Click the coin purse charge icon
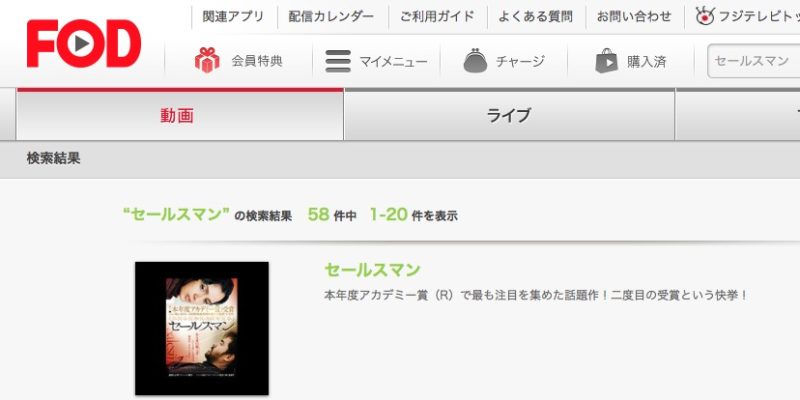 point(476,60)
